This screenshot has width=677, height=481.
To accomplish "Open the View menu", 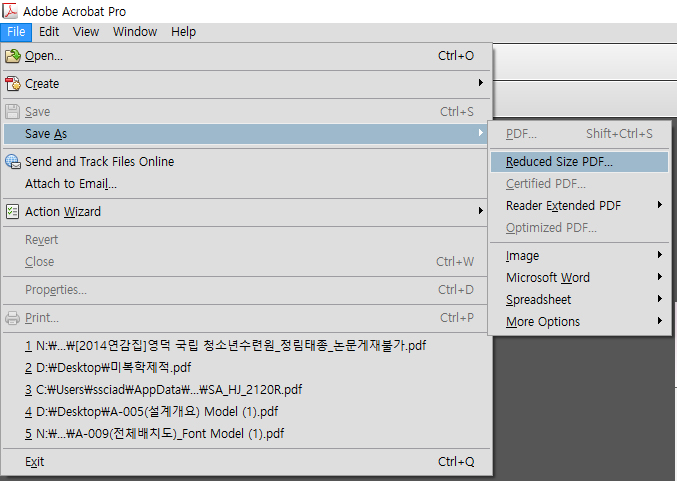I will [x=86, y=32].
